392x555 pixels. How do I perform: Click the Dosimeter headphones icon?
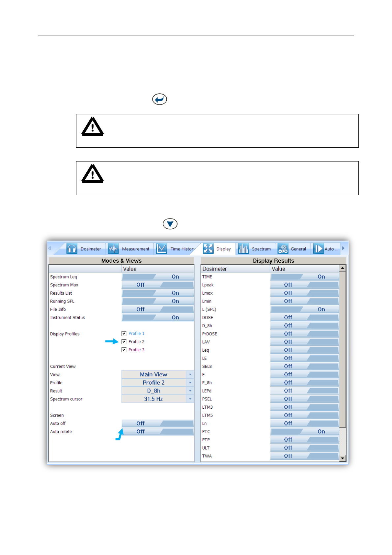coord(71,249)
